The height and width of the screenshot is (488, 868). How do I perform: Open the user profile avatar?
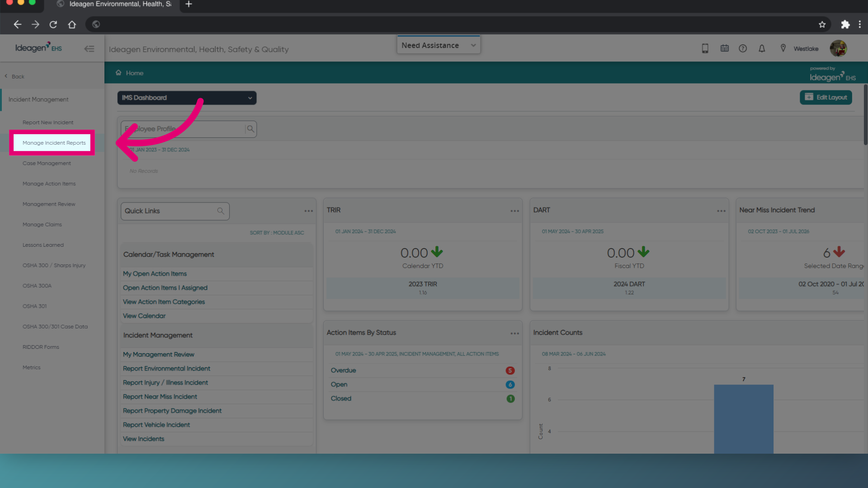[838, 48]
